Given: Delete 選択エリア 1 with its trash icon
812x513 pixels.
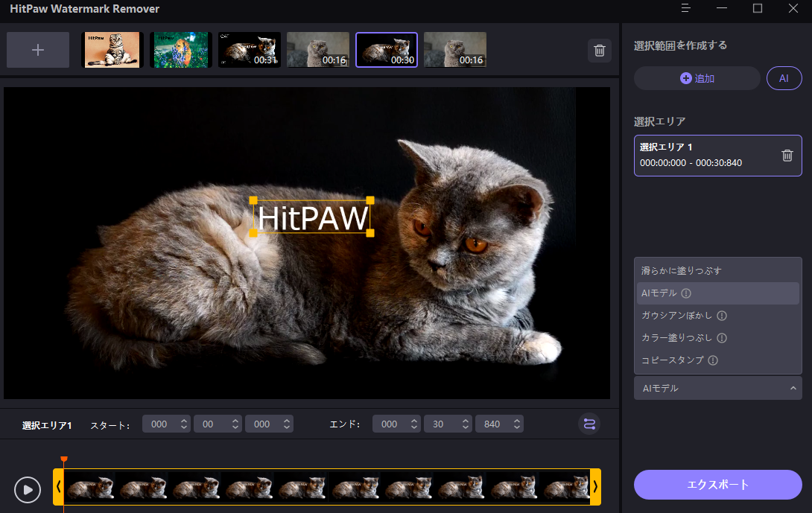Looking at the screenshot, I should 787,156.
